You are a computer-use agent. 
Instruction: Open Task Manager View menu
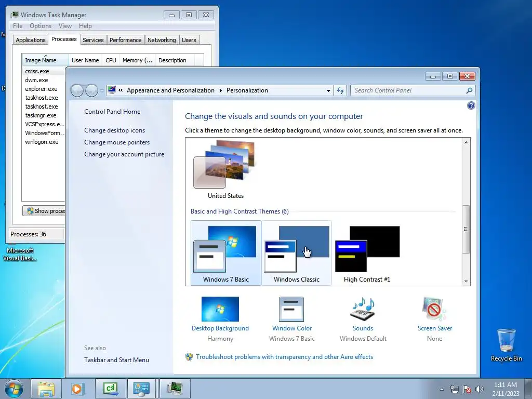click(x=65, y=26)
